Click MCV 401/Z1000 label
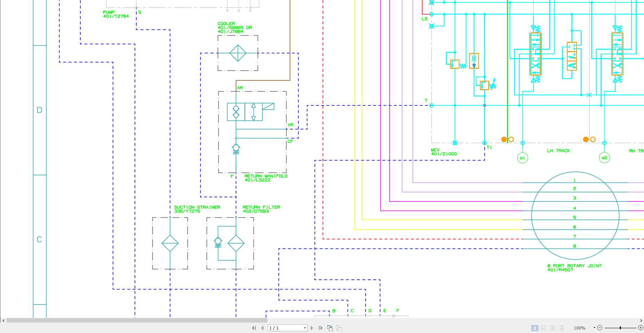This screenshot has height=333, width=644. (x=444, y=152)
